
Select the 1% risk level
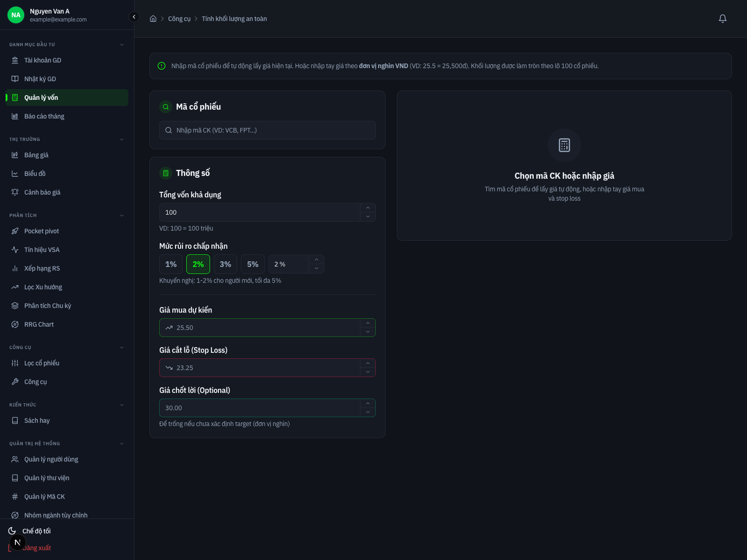tap(170, 264)
